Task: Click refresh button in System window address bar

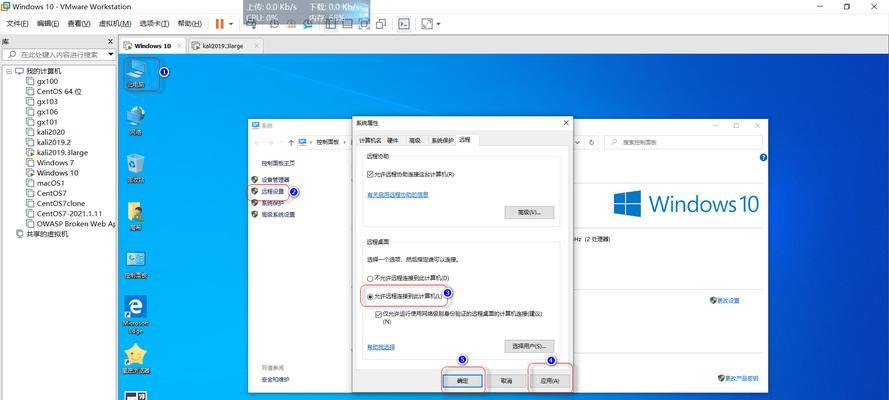Action: [x=592, y=142]
